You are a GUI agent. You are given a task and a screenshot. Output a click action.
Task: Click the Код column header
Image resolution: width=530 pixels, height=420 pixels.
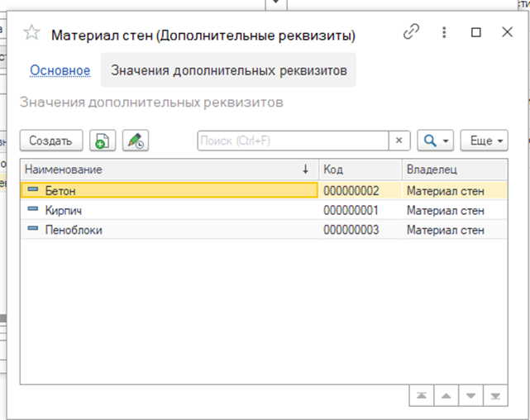(x=360, y=169)
